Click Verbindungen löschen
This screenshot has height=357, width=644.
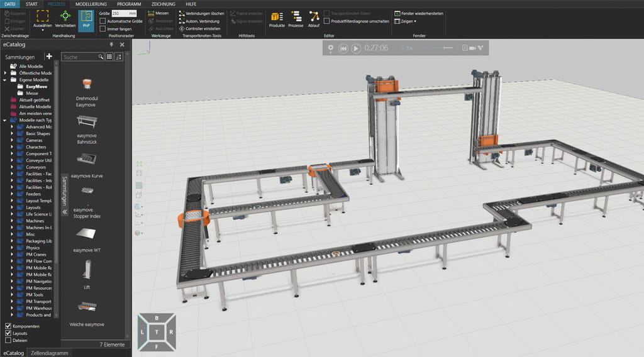tap(201, 13)
